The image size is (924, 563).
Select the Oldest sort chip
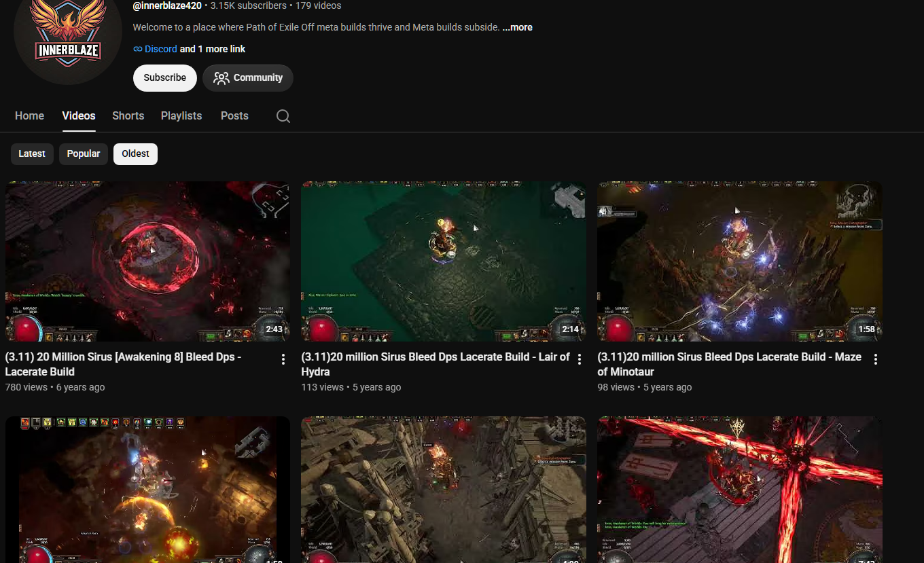(x=135, y=154)
